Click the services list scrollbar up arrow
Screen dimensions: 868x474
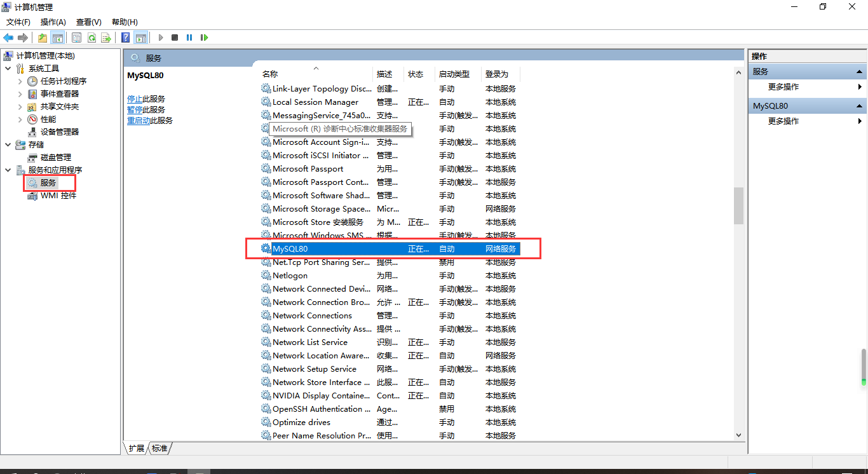738,73
